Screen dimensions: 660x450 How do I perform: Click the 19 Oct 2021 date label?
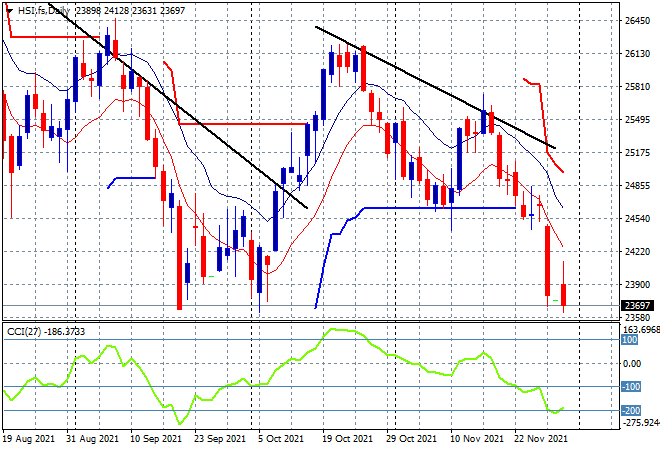click(x=348, y=439)
